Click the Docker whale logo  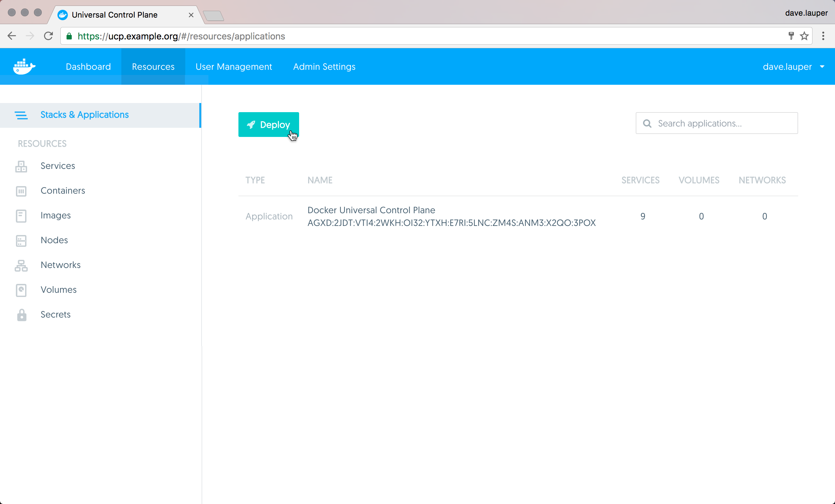point(24,67)
